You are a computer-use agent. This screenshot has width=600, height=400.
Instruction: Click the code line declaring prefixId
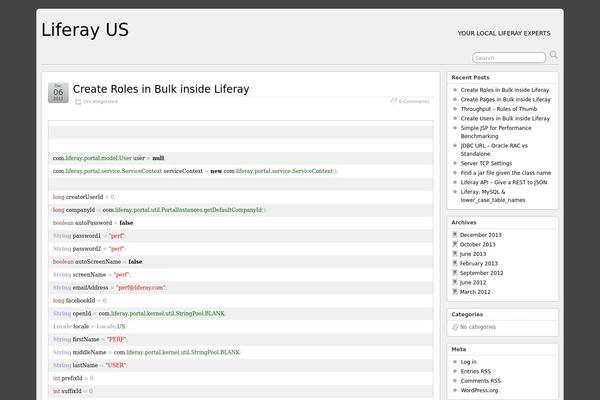[x=241, y=378]
